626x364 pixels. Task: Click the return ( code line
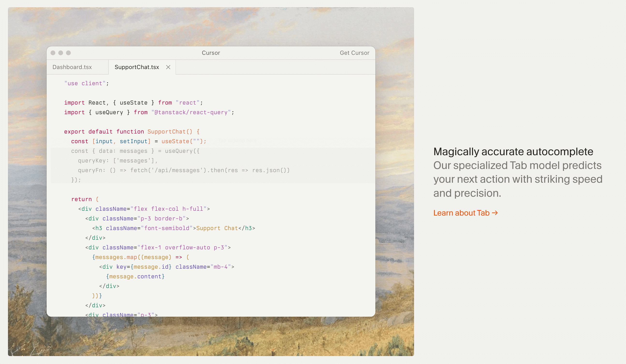click(x=85, y=199)
